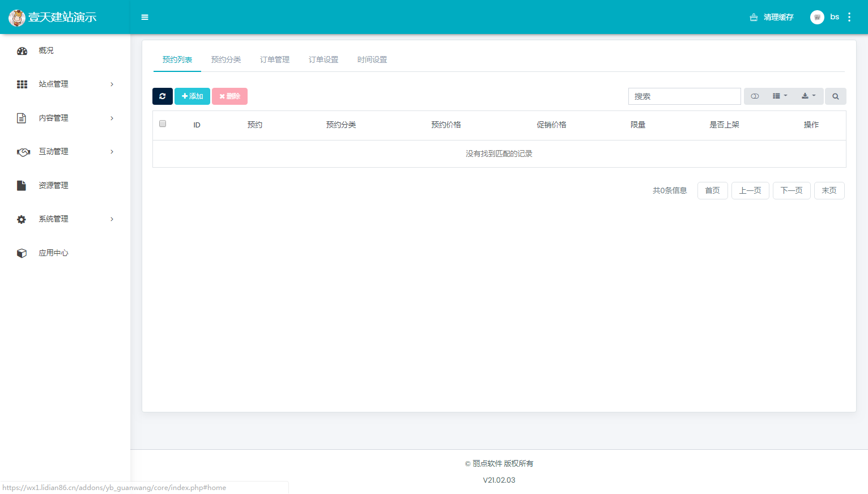This screenshot has height=494, width=868.
Task: Open the columns list dropdown
Action: pyautogui.click(x=780, y=96)
